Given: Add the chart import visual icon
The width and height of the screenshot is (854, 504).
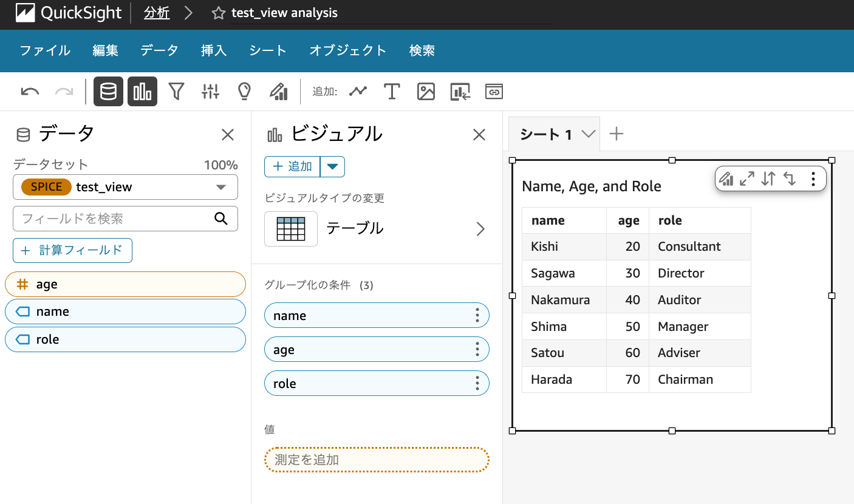Looking at the screenshot, I should click(x=460, y=92).
